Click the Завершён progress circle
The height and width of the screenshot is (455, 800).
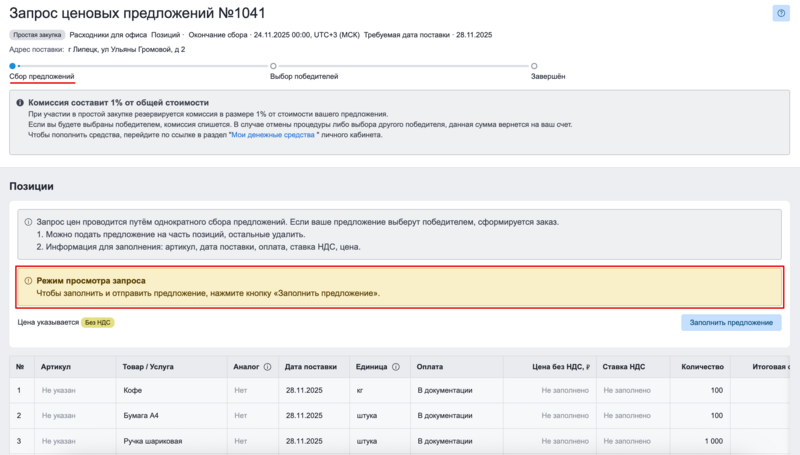point(534,66)
